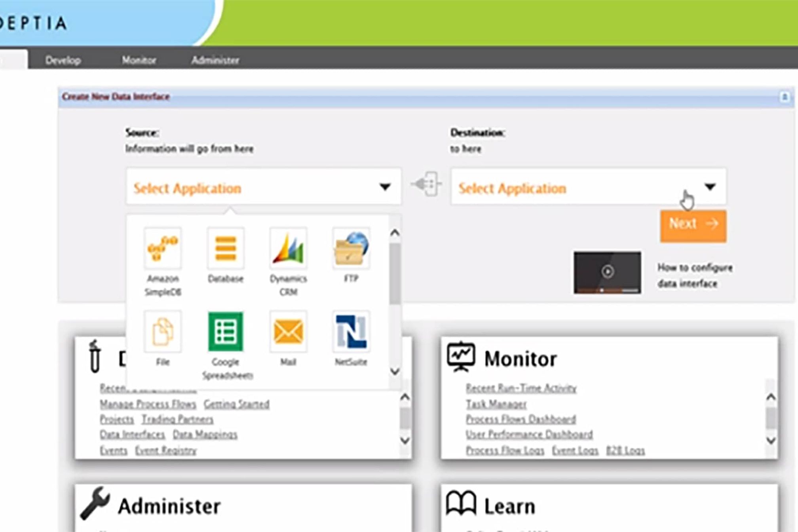Open the Administer menu tab

click(x=215, y=60)
